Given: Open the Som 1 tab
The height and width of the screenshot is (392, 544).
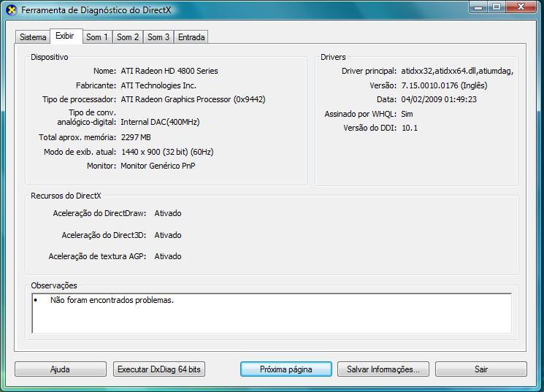Looking at the screenshot, I should click(97, 37).
